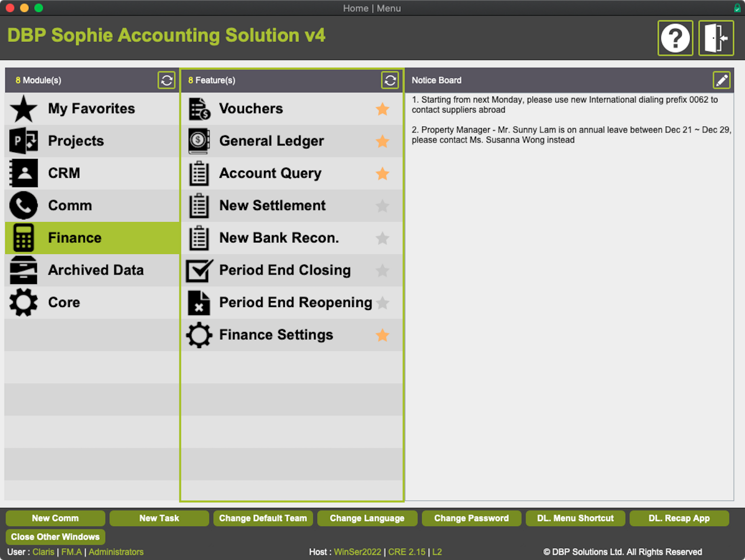The image size is (745, 560).
Task: Select the Projects module
Action: (92, 141)
